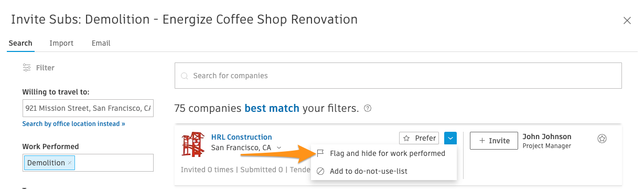
Task: Click the star badge next to John Johnson
Action: coord(602,139)
